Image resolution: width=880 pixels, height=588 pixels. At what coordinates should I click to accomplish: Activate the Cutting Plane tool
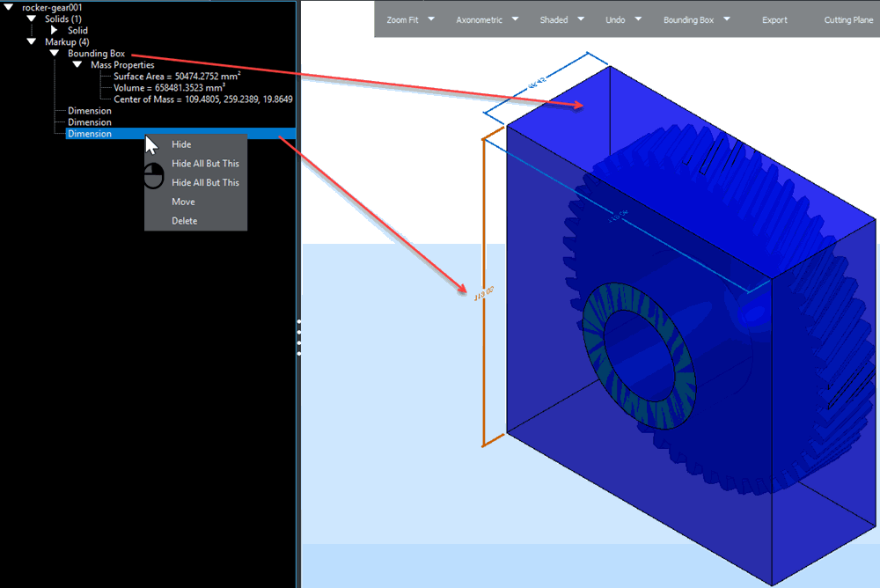pos(848,19)
